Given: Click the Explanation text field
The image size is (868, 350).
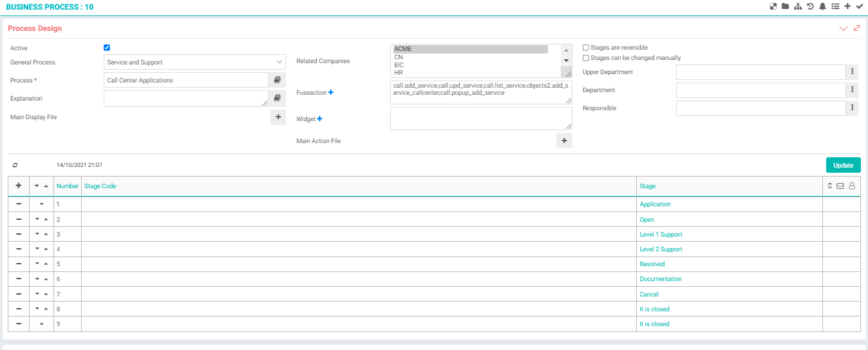Looking at the screenshot, I should [185, 99].
